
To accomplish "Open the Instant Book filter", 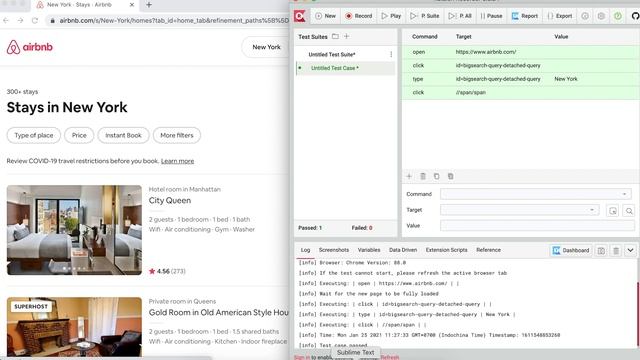I will [x=123, y=135].
